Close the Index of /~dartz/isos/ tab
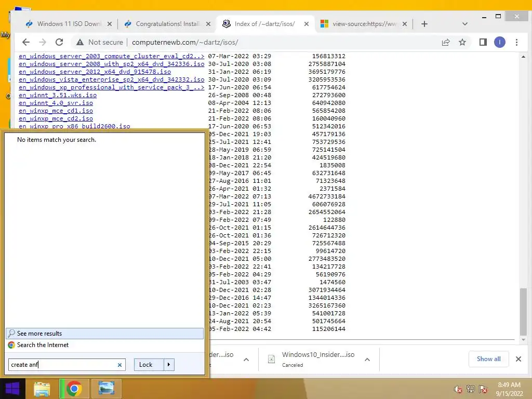Image resolution: width=532 pixels, height=399 pixels. point(307,24)
